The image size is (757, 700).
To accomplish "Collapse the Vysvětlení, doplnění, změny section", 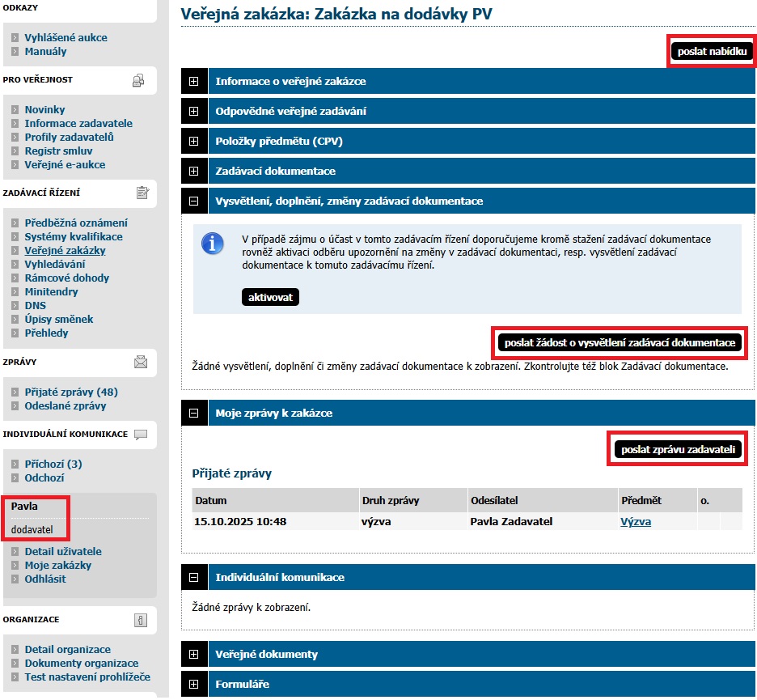I will (193, 202).
